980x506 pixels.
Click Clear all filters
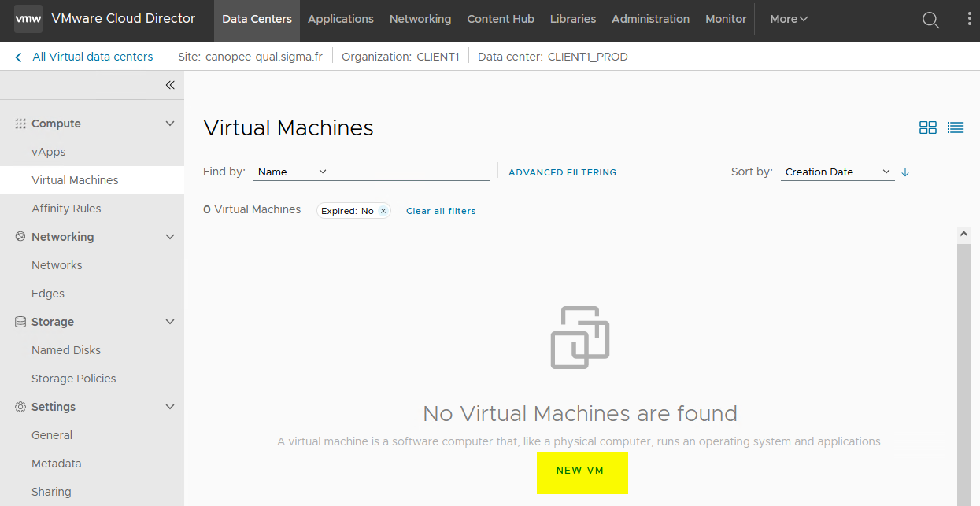(441, 211)
